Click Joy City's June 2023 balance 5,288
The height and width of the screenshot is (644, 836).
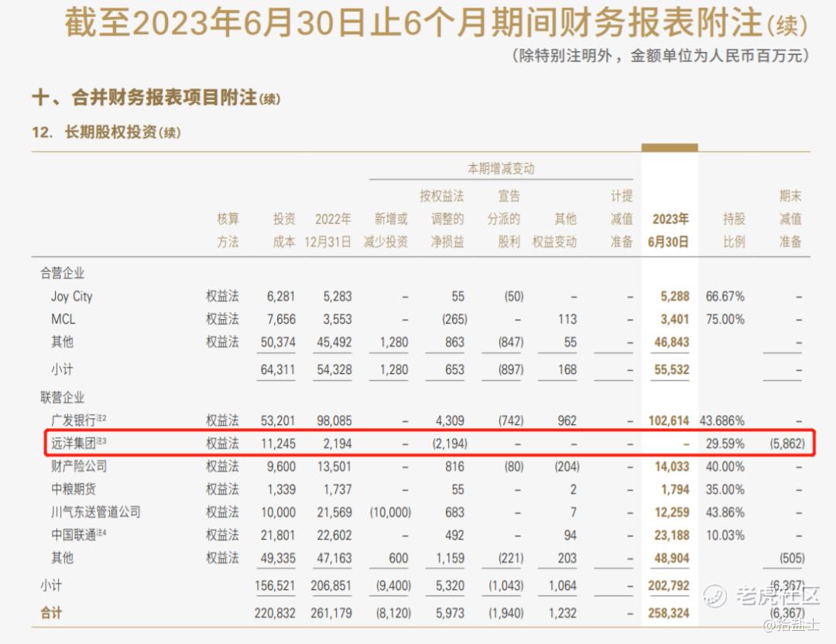click(x=675, y=296)
